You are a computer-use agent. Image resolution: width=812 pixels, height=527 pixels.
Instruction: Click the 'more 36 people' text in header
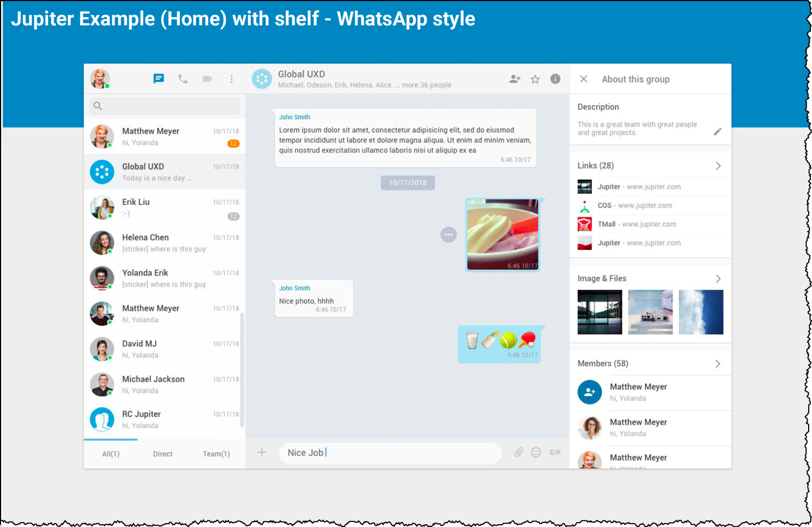coord(426,85)
